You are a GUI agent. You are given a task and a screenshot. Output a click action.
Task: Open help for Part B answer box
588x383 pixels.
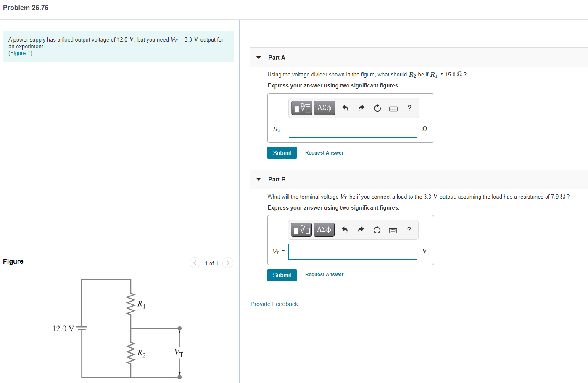pos(409,230)
